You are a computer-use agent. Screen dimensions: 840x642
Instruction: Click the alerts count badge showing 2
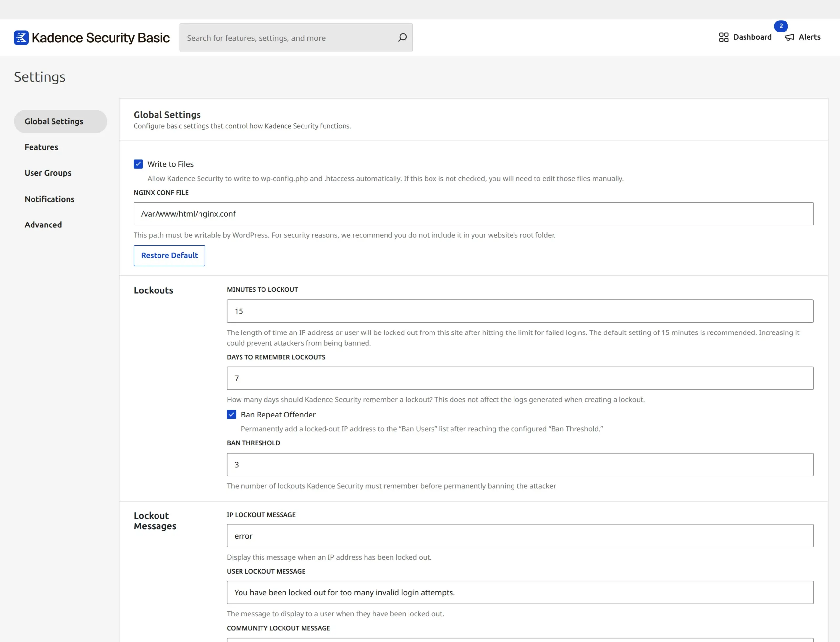(x=781, y=26)
